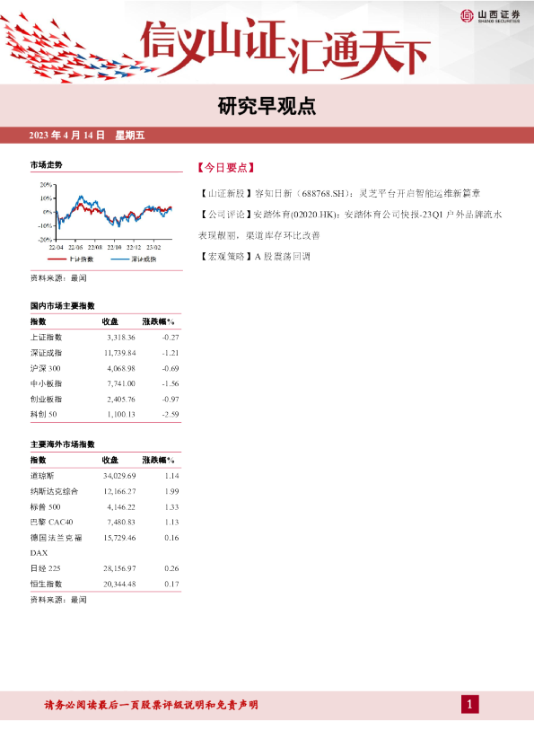Screen dimensions: 534x756
Task: Select the 德国法兰克福 row label
Action: [56, 538]
